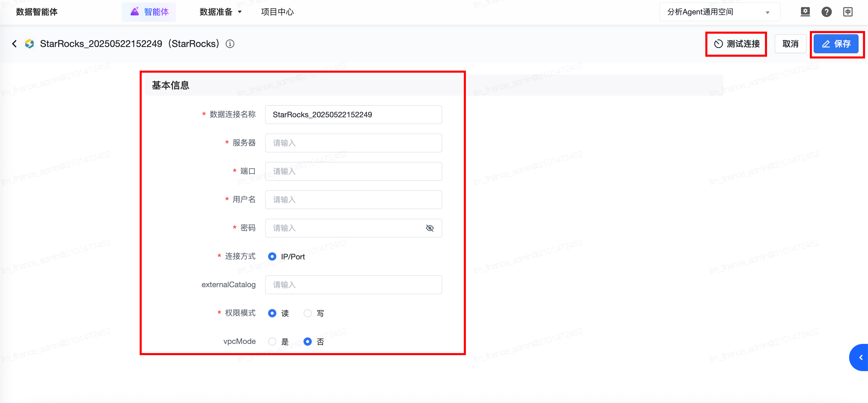Viewport: 868px width, 403px height.
Task: Click the 取消 button
Action: pos(790,44)
